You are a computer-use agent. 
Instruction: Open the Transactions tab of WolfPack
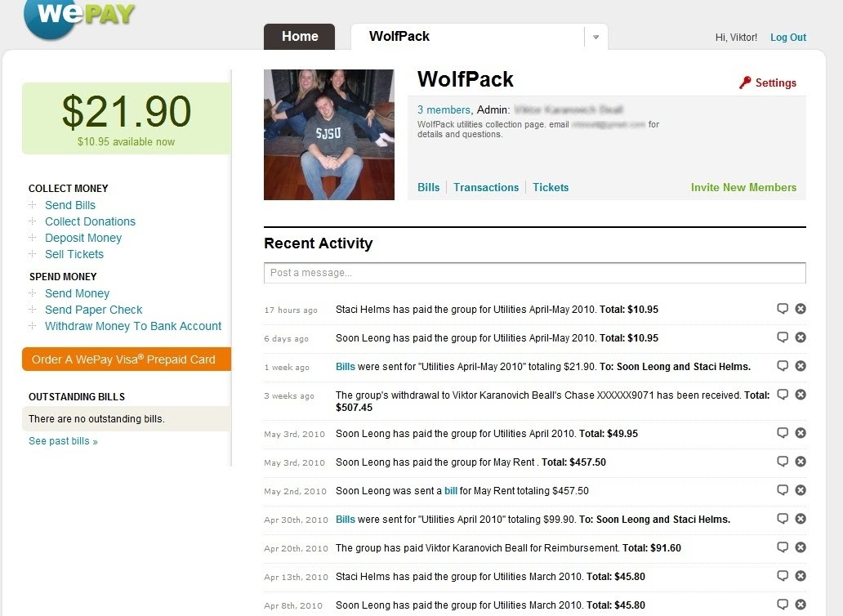pyautogui.click(x=486, y=187)
